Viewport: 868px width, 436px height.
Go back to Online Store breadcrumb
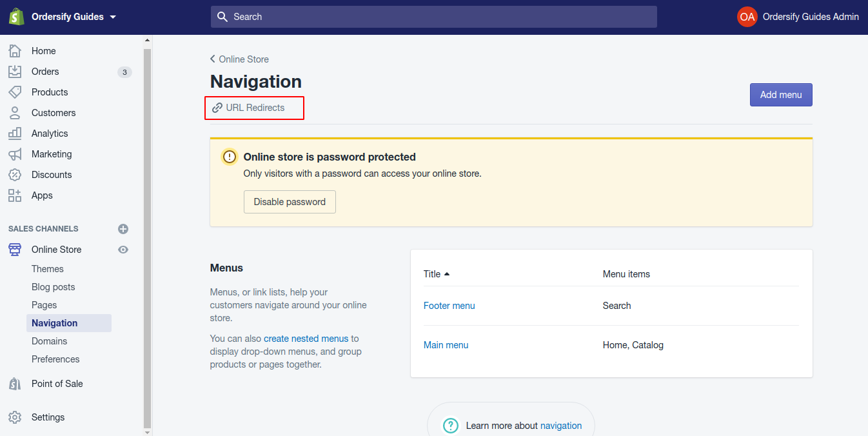[239, 59]
